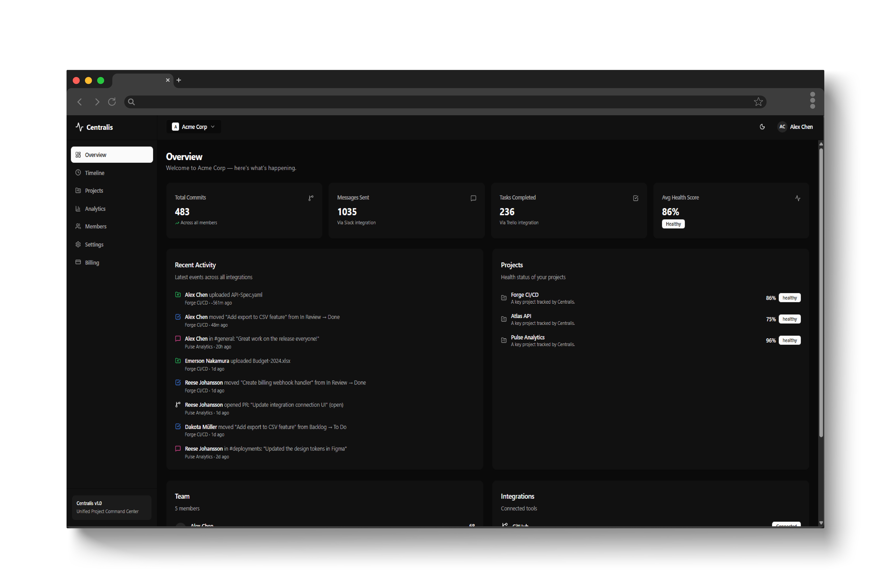Click message icon beside #deployments activity

pyautogui.click(x=178, y=449)
